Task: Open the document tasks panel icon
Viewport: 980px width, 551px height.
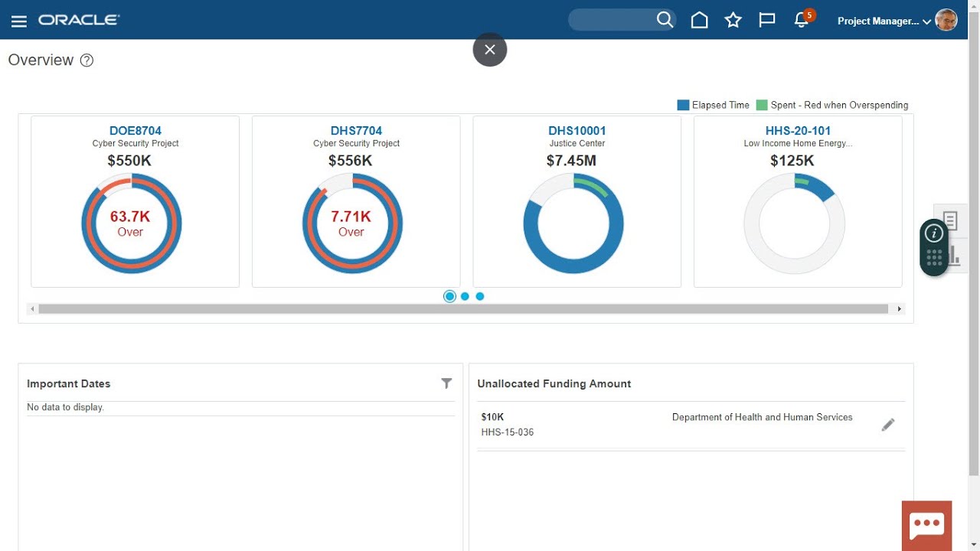Action: click(950, 221)
